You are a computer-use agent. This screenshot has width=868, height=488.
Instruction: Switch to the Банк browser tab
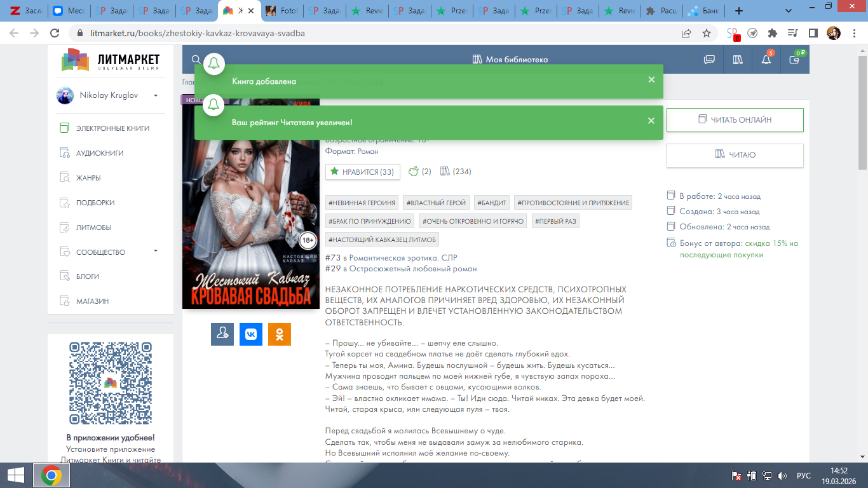pyautogui.click(x=703, y=11)
